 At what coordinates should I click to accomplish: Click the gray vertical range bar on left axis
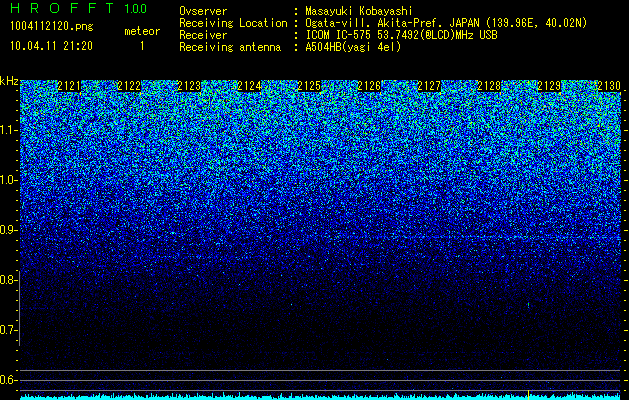[x=20, y=308]
